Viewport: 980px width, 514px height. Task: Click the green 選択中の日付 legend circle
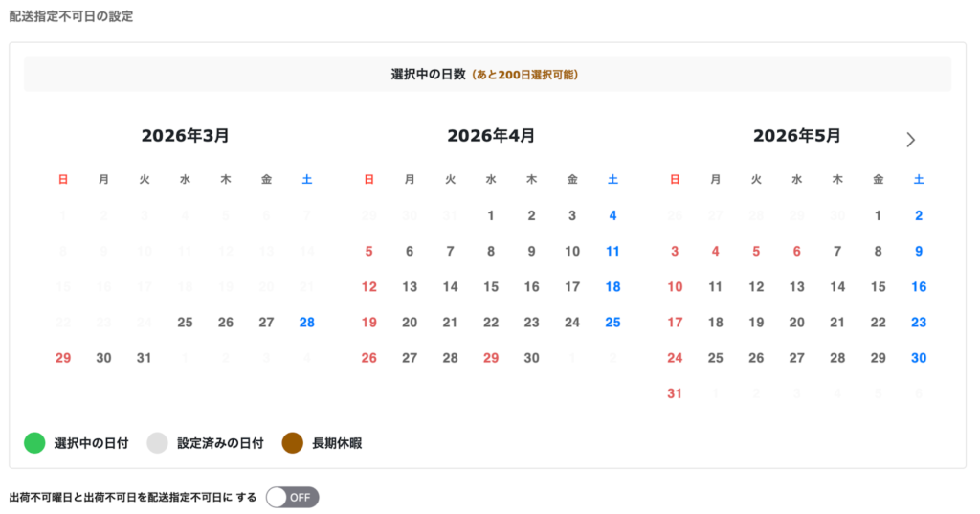click(34, 443)
